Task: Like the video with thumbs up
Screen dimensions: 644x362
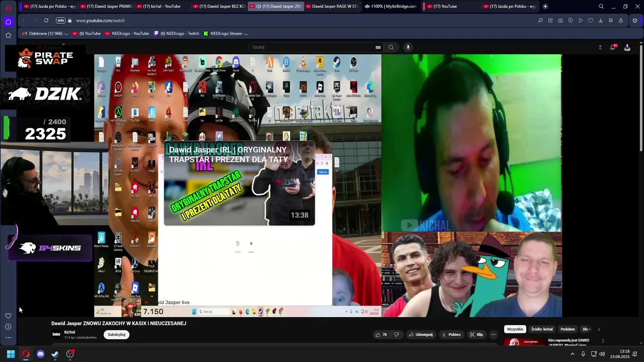Action: [381, 334]
